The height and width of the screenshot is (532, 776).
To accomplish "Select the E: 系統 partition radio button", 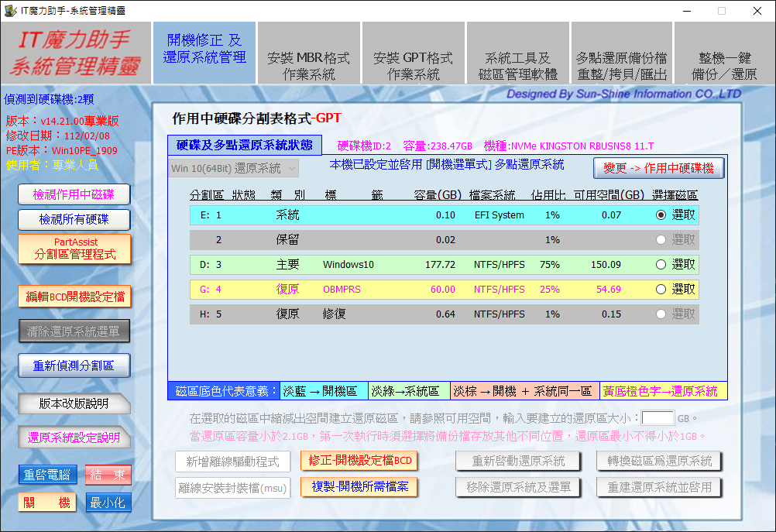I will (661, 215).
